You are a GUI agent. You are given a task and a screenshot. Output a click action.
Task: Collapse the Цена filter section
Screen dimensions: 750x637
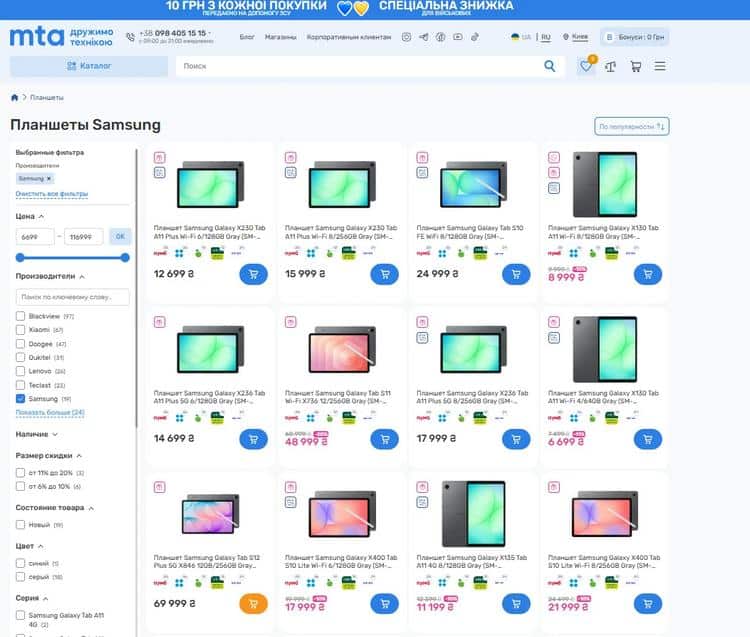coord(30,217)
